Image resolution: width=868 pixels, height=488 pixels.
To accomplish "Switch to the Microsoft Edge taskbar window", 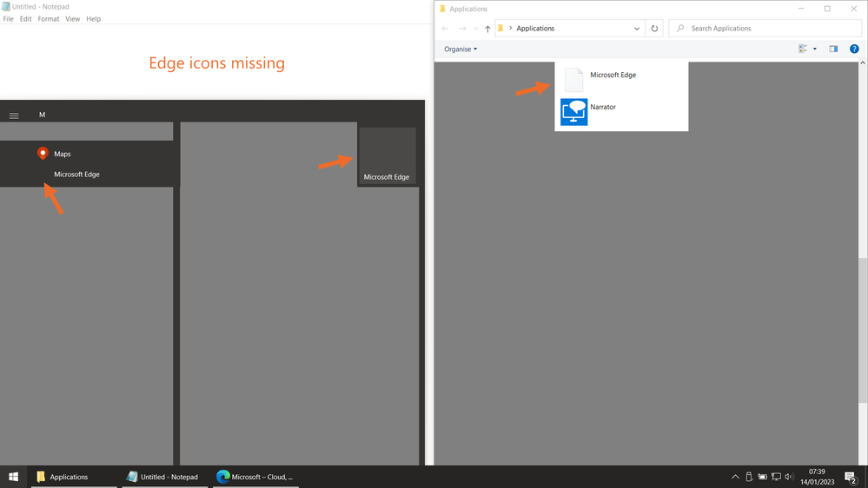I will (x=255, y=477).
